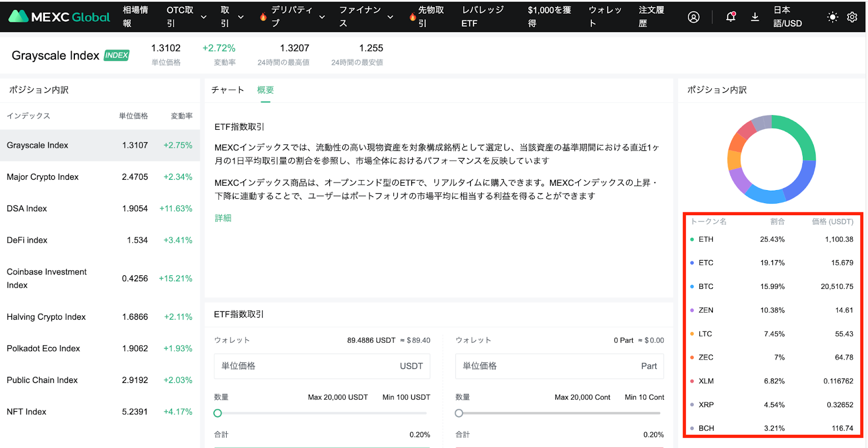The width and height of the screenshot is (868, 448).
Task: Select Polkadot Eco Index row
Action: [x=100, y=349]
